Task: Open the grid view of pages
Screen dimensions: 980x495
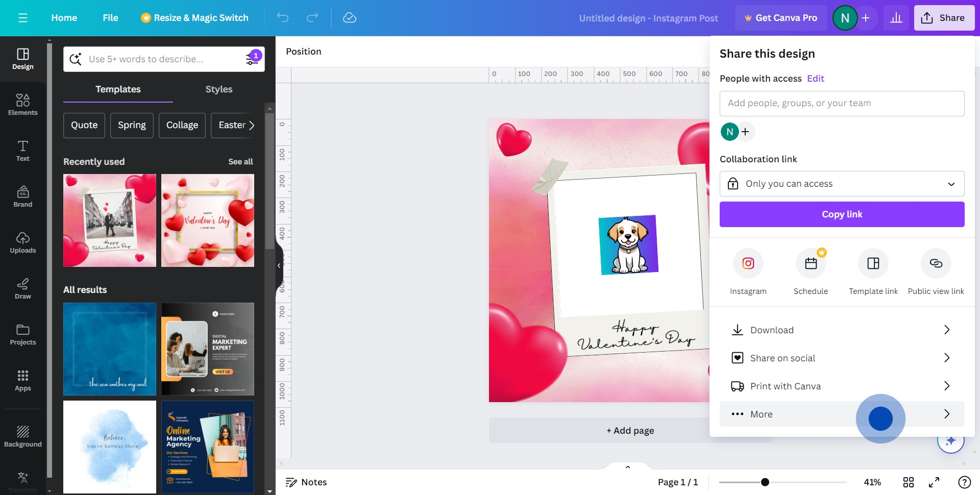Action: (x=909, y=482)
